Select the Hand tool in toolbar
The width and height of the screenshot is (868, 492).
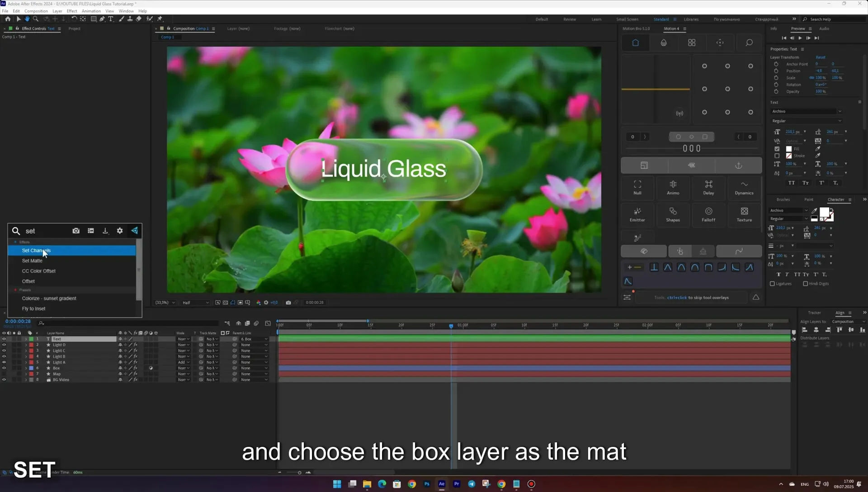pos(27,19)
